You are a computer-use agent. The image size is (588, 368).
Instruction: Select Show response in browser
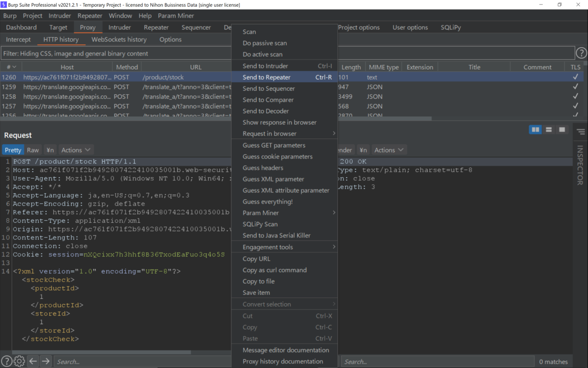284,122
